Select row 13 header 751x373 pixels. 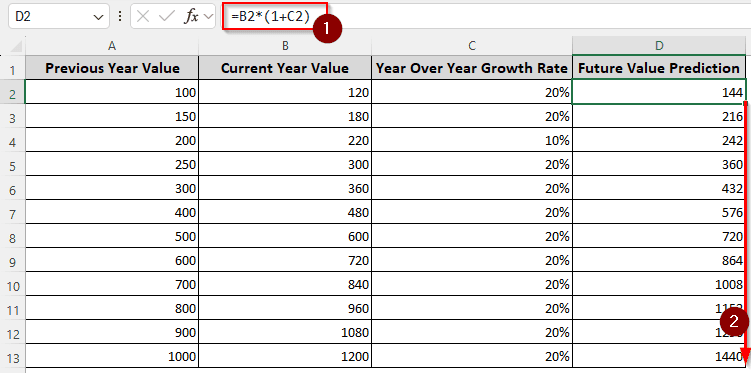coord(12,357)
